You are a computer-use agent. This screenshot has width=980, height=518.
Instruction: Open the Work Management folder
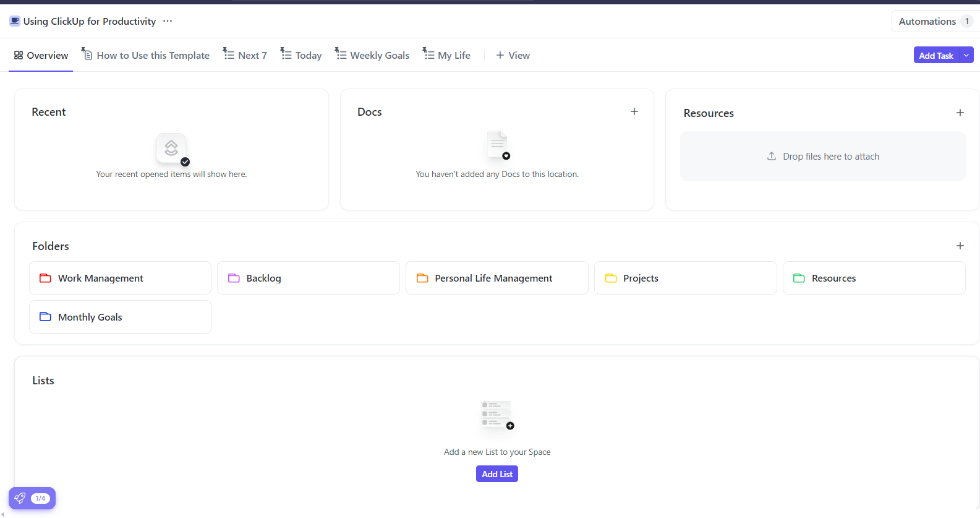click(120, 278)
